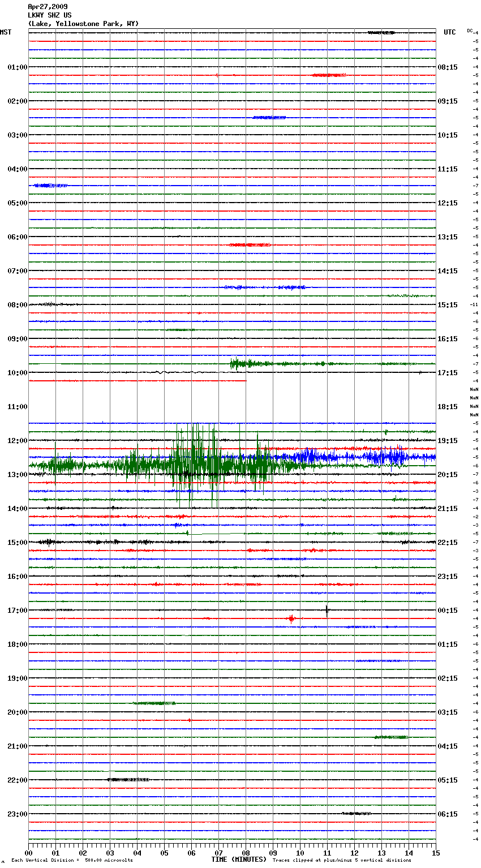The height and width of the screenshot is (868, 481).
Task: Click the UTC time label "06:15"
Action: (448, 814)
